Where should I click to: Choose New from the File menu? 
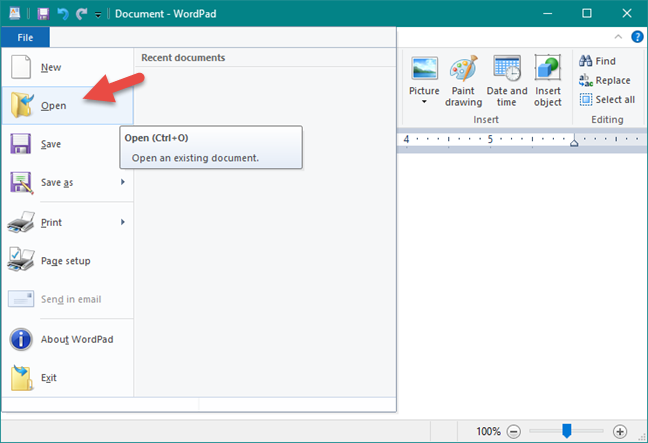pos(68,67)
